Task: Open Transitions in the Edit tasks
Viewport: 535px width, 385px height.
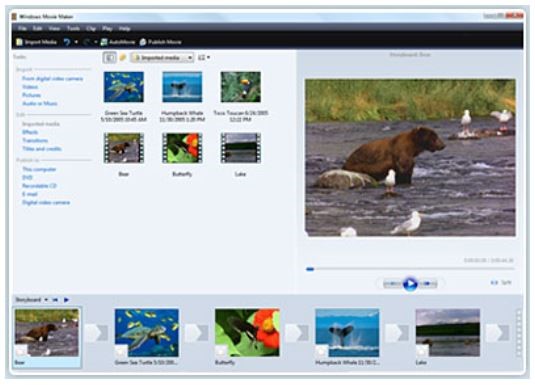Action: (x=35, y=140)
